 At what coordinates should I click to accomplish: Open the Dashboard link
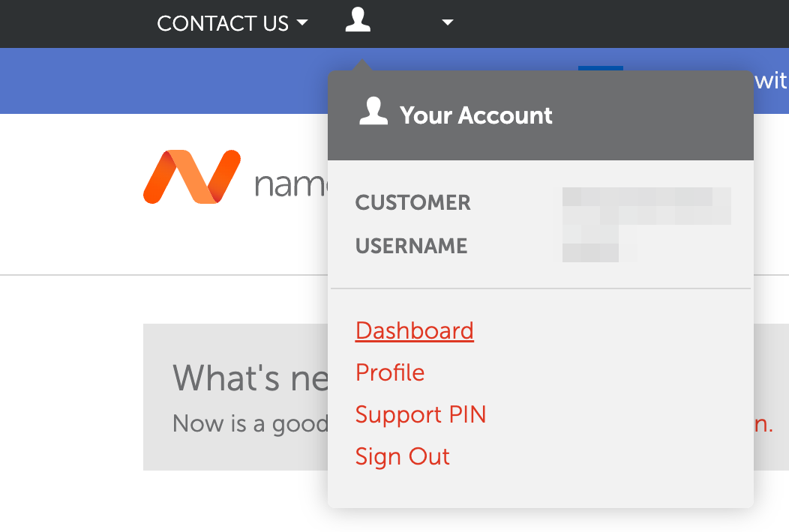(414, 331)
